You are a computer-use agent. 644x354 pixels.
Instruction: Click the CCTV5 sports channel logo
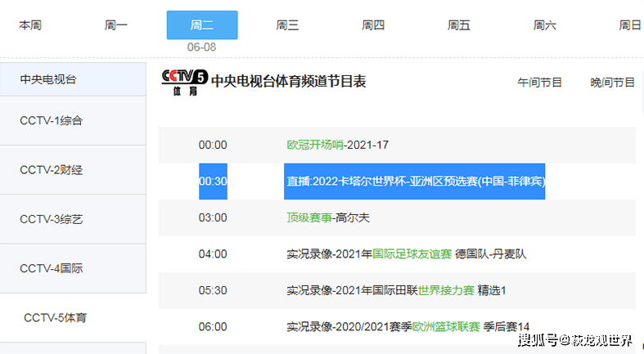point(184,81)
